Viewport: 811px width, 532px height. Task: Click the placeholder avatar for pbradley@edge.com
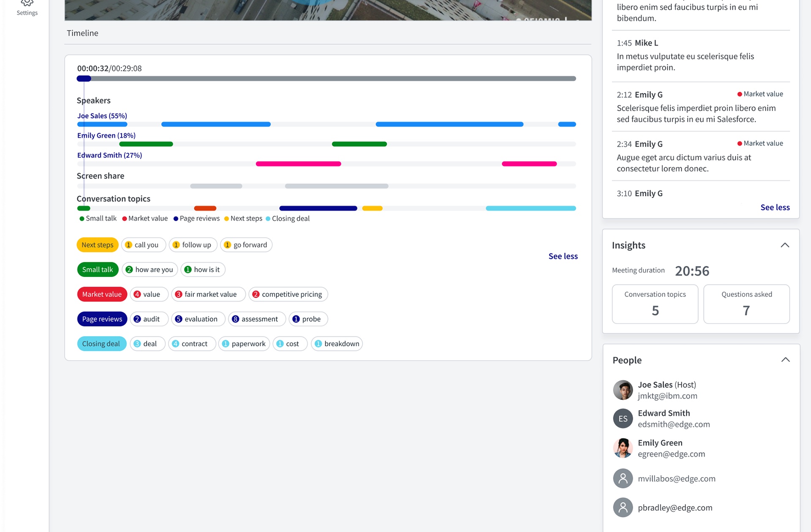point(623,508)
